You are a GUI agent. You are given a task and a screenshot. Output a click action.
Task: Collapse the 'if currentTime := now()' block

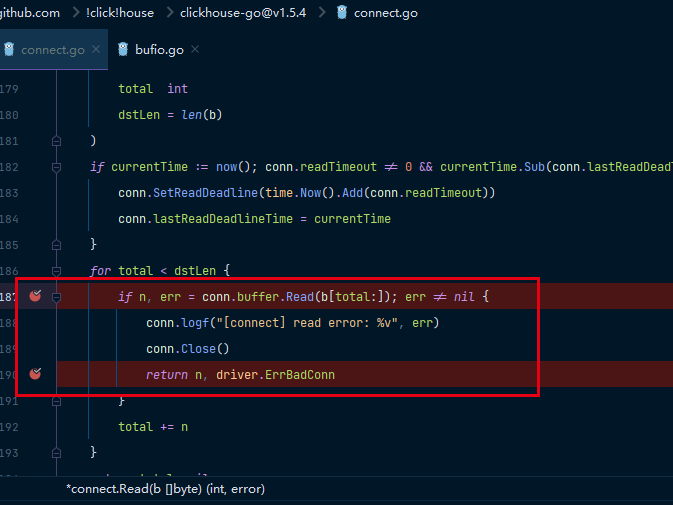tap(57, 167)
